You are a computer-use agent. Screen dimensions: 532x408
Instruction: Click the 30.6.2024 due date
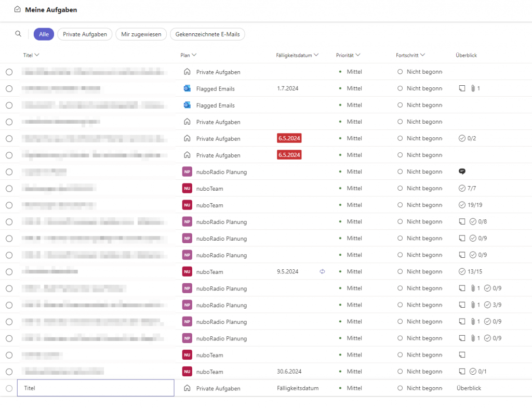click(289, 371)
